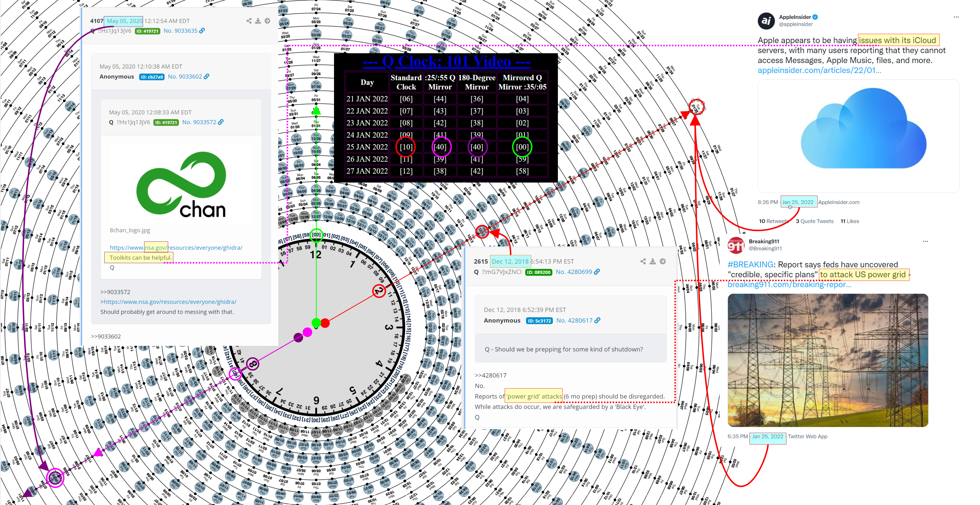Image resolution: width=980 pixels, height=505 pixels.
Task: Click the download icon on post 4107
Action: click(x=258, y=21)
